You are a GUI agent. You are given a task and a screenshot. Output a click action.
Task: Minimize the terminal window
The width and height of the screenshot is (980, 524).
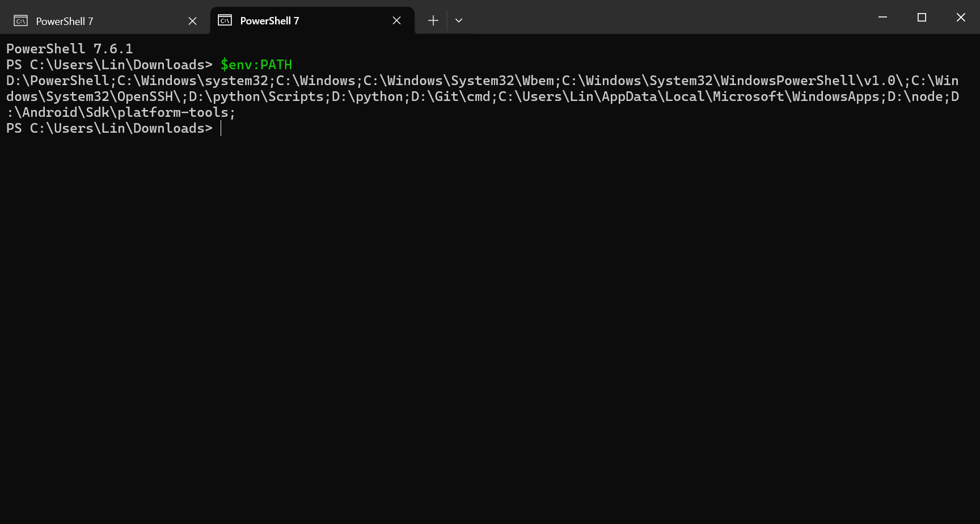point(882,18)
